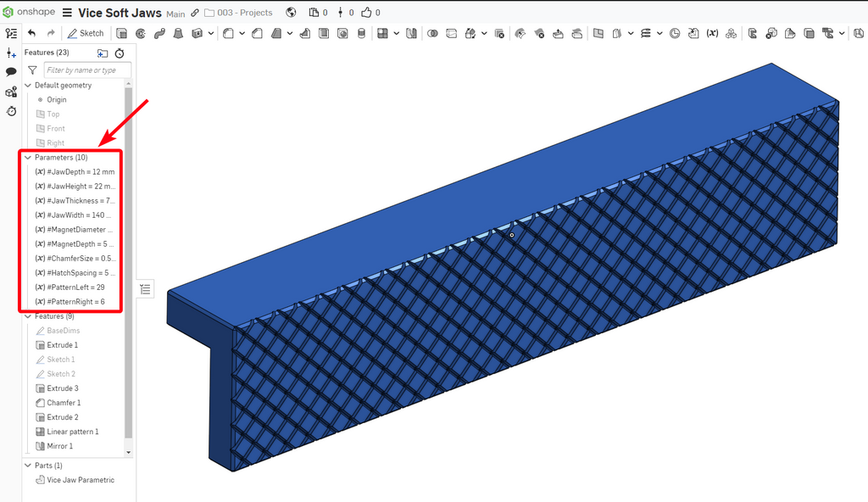Screen dimensions: 868x502
Task: Select the Vice Jaw Parametric part
Action: click(x=75, y=480)
